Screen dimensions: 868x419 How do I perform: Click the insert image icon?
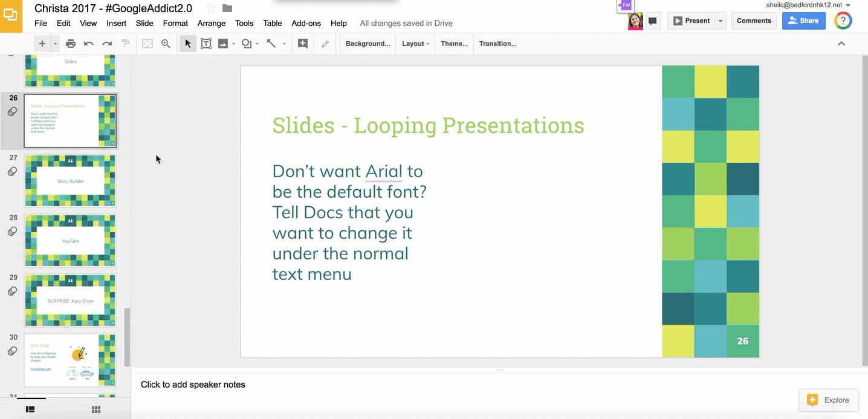pyautogui.click(x=223, y=44)
